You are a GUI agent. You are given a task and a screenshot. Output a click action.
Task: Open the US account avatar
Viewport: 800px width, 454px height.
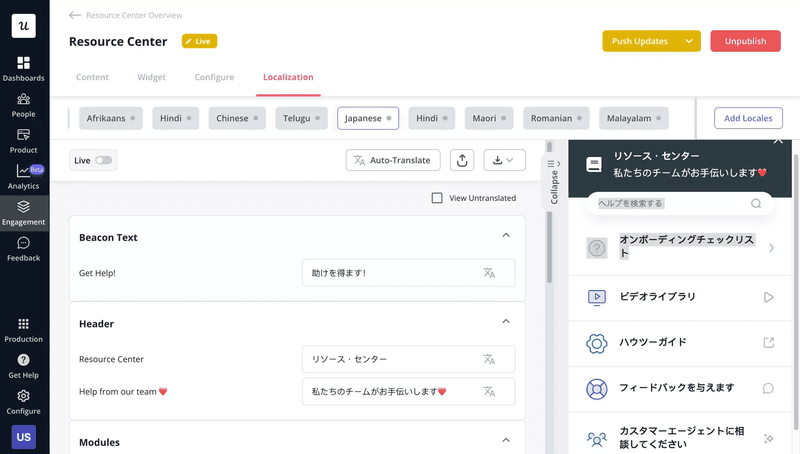23,437
